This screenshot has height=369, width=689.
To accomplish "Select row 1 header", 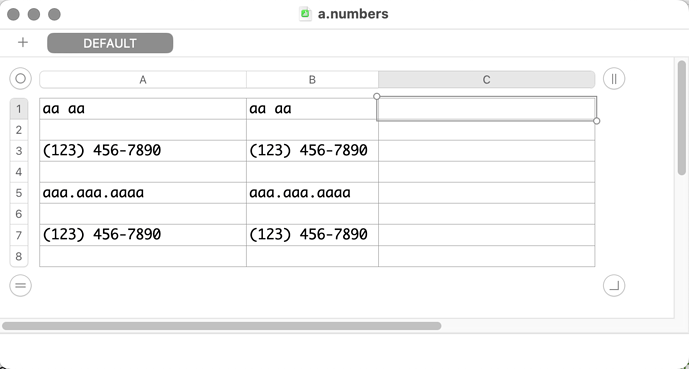I will [x=19, y=109].
